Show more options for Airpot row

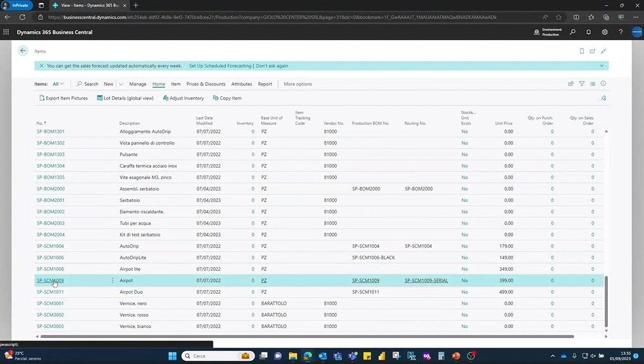coord(113,280)
